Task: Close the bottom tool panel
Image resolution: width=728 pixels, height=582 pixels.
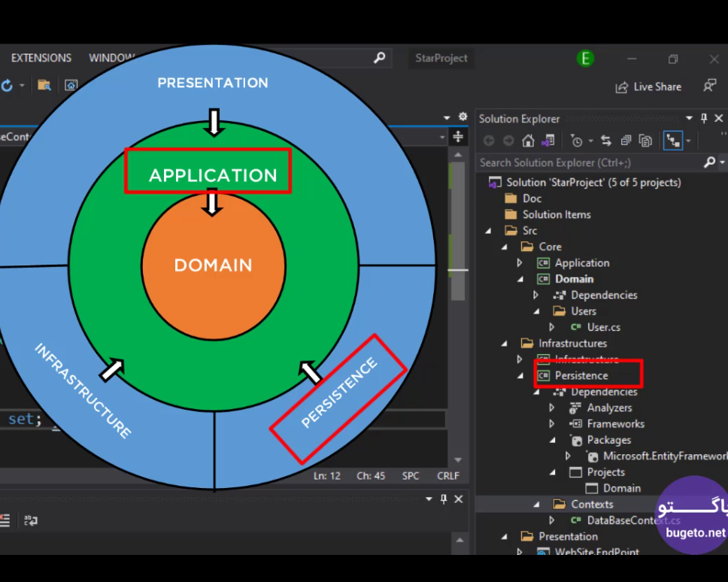Action: pos(458,499)
